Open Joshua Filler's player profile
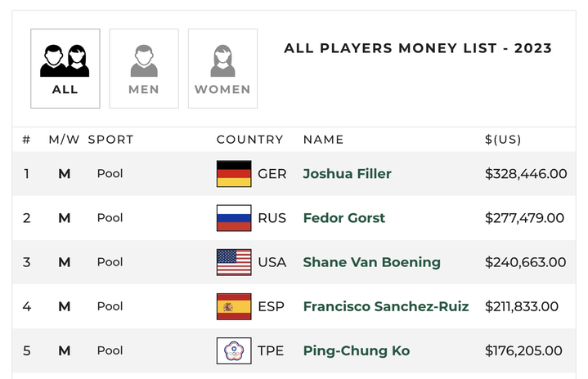 click(347, 174)
